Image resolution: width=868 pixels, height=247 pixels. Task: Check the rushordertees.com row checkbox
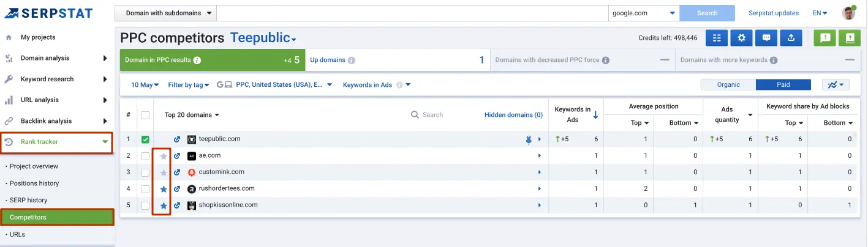tap(145, 189)
